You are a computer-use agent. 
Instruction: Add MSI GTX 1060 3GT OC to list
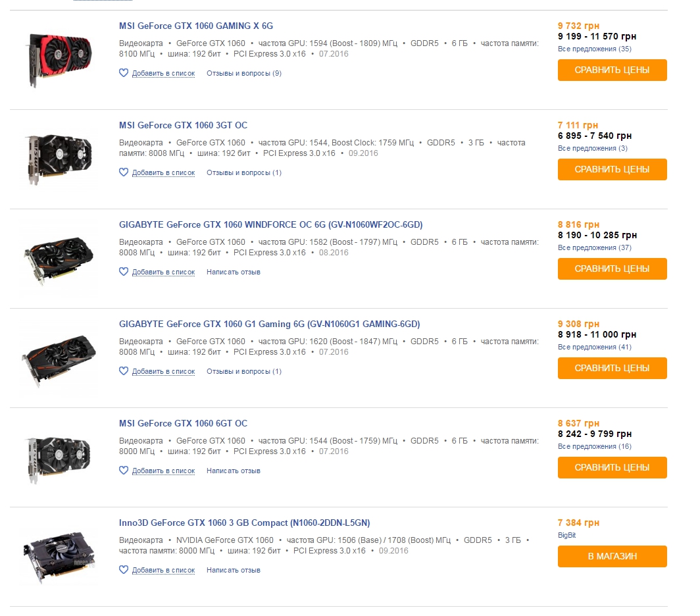(163, 173)
